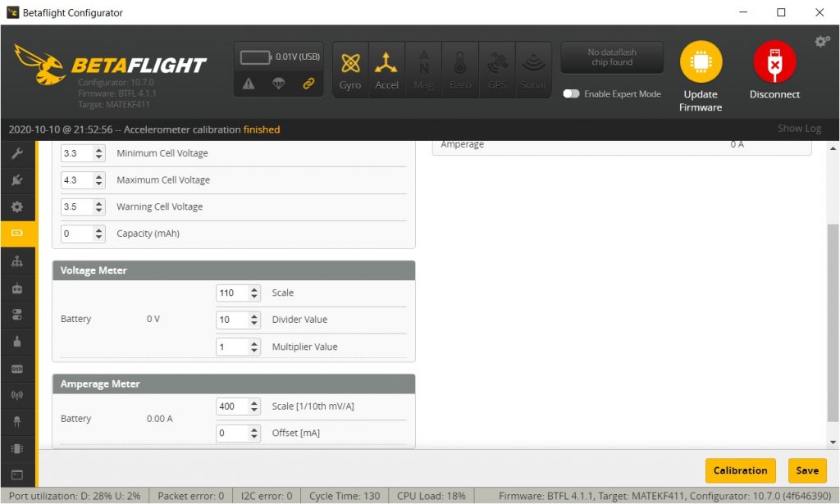840x504 pixels.
Task: Open the Modes tab switches icon
Action: coord(17,315)
